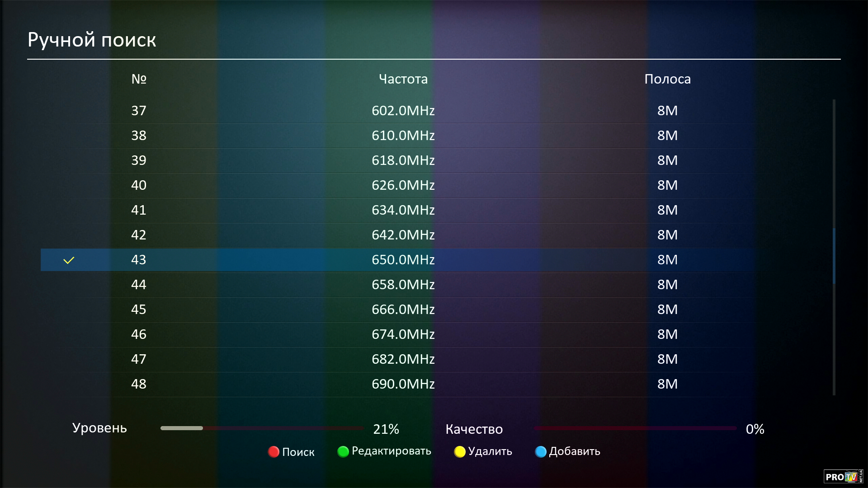Click the blue Добавить circle icon
The image size is (868, 488).
541,452
